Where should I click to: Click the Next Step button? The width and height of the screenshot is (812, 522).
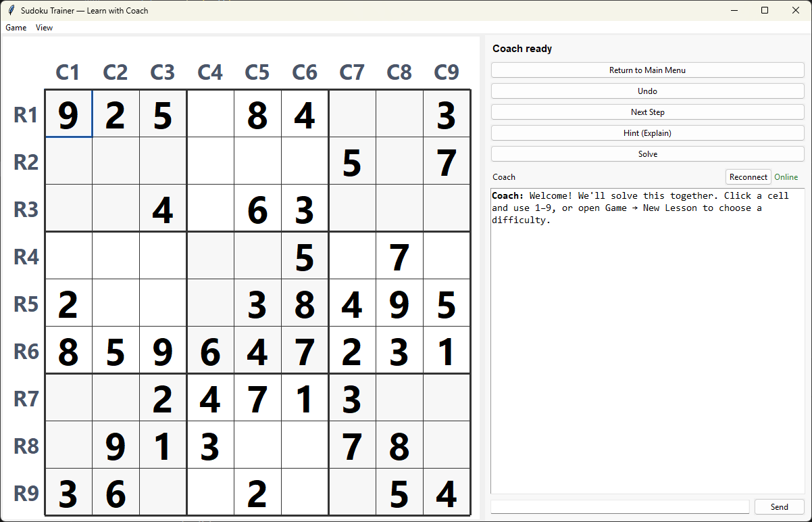tap(646, 112)
